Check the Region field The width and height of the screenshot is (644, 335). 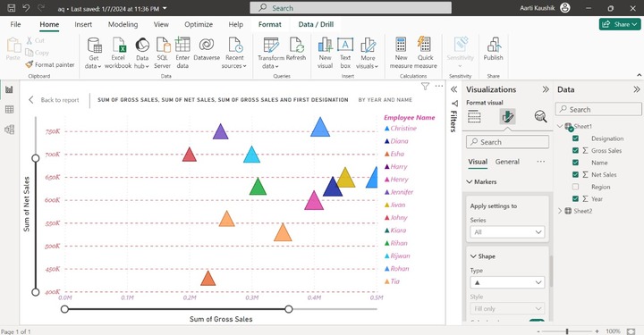click(x=575, y=187)
